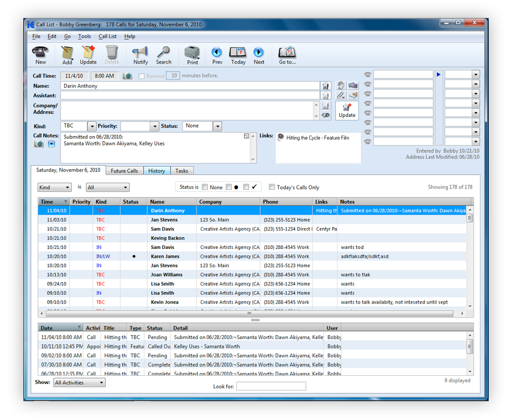Open the Edit menu

coord(52,36)
